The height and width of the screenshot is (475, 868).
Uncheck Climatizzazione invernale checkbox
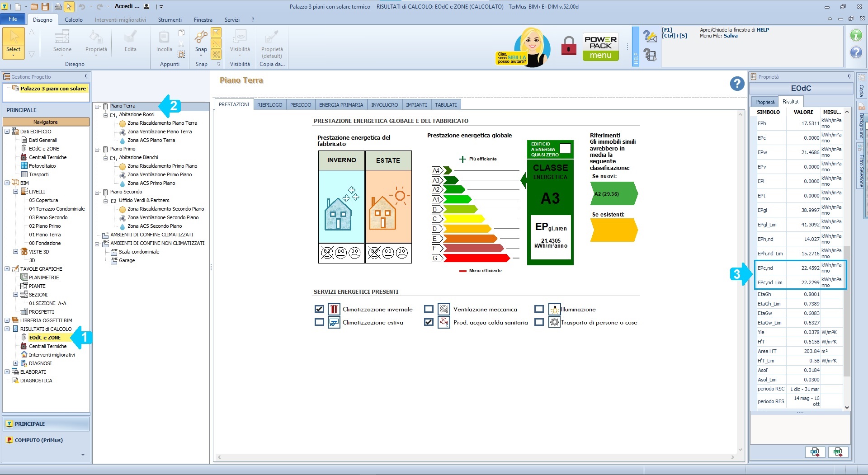(x=319, y=309)
